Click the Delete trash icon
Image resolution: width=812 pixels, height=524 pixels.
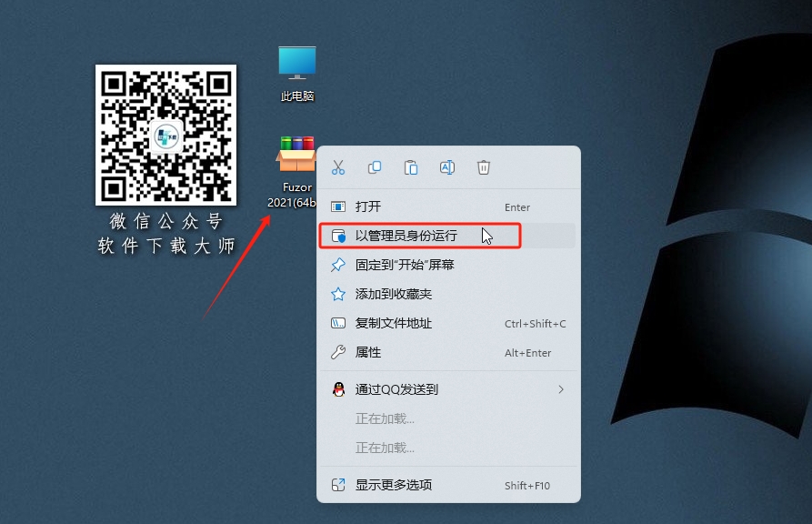[483, 167]
